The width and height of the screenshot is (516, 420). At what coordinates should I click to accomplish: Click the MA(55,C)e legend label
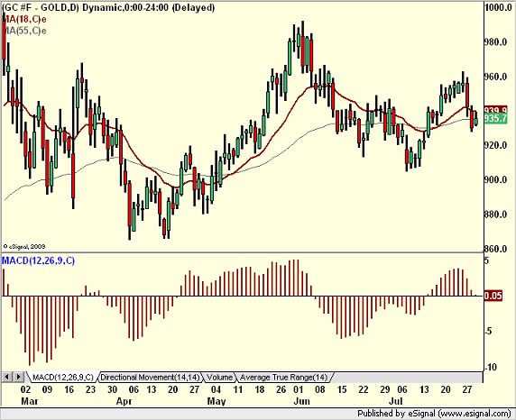(x=24, y=31)
